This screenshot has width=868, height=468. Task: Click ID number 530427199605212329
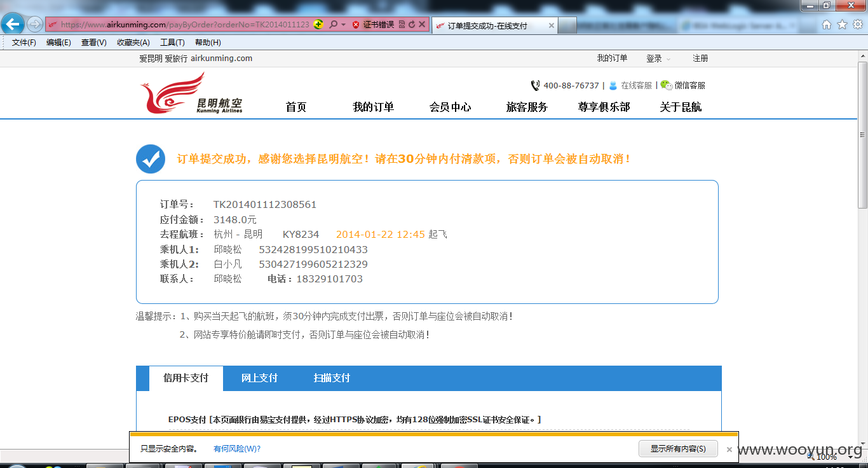pyautogui.click(x=313, y=264)
